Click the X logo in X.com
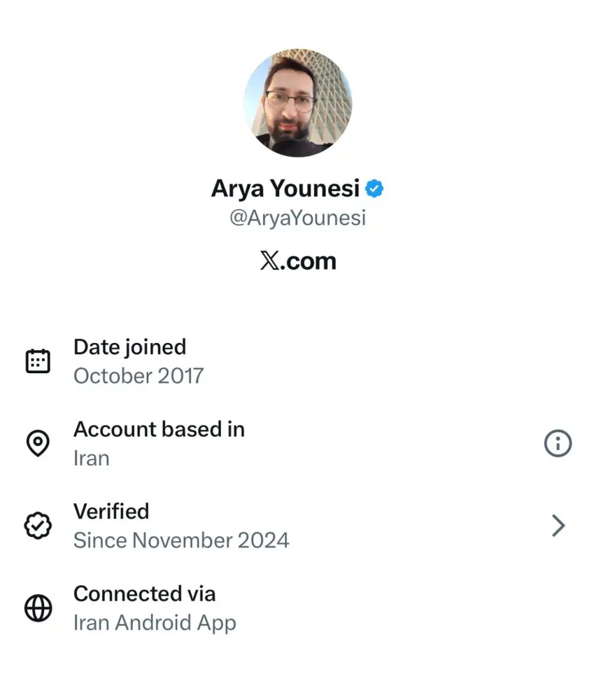Viewport: 596px width, 700px height. point(269,261)
